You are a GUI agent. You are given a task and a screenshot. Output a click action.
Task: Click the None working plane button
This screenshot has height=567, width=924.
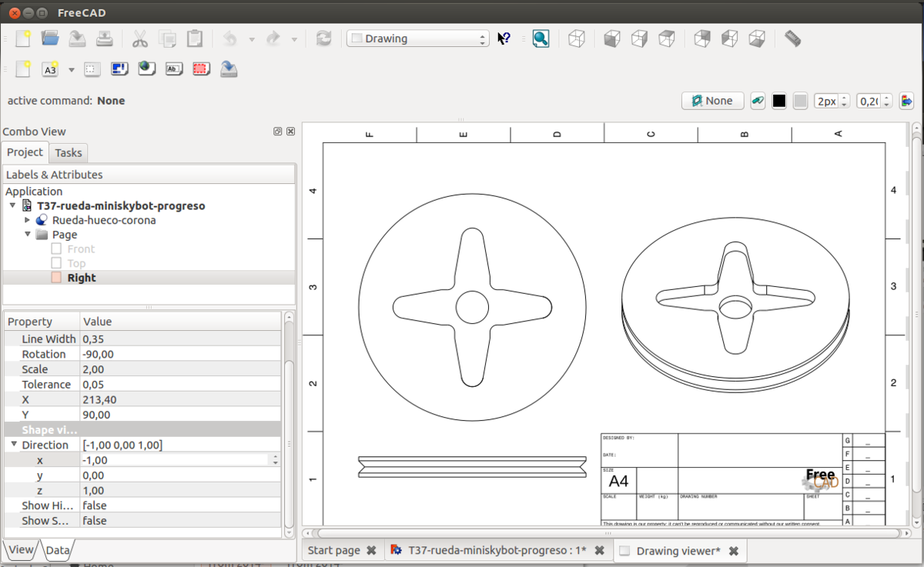[x=712, y=101]
